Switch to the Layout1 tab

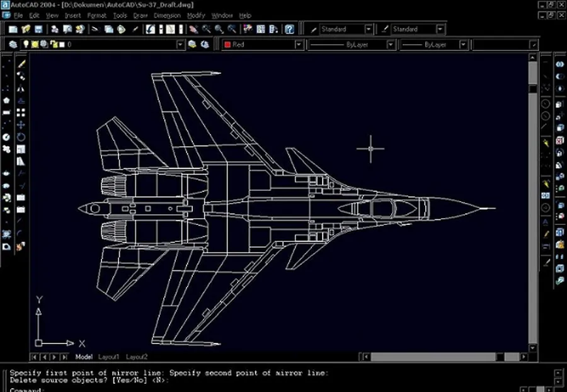(x=108, y=357)
